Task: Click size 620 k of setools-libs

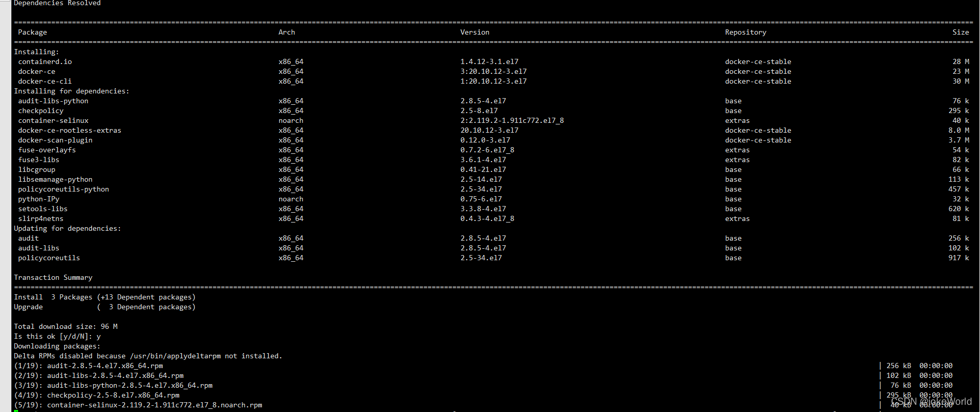Action: tap(959, 209)
